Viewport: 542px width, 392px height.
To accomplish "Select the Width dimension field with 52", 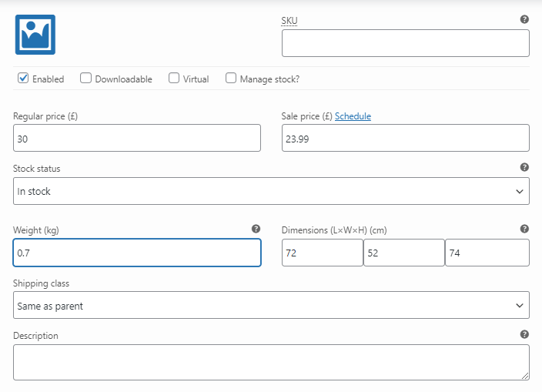I will (403, 253).
